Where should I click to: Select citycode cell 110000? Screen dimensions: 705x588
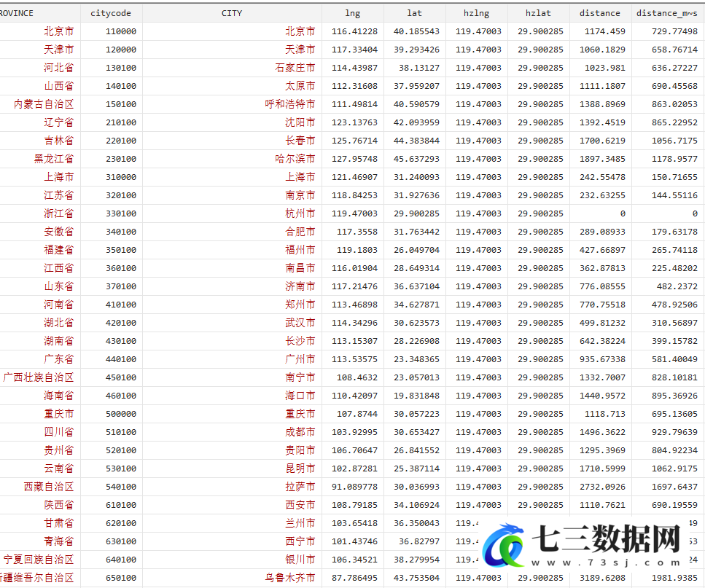121,31
